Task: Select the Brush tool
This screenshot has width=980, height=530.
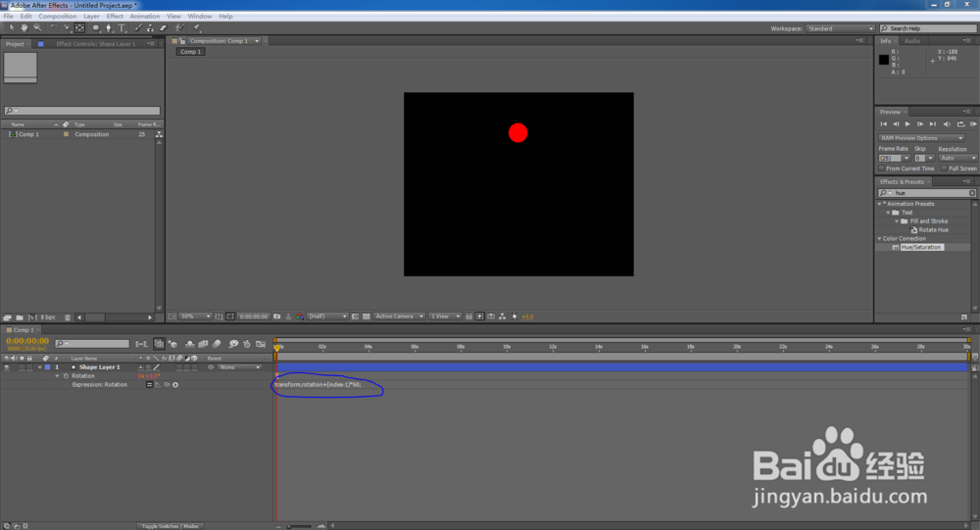Action: tap(138, 28)
